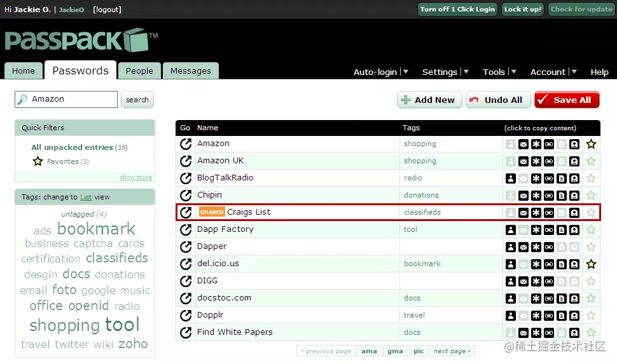Click the Add New button
617x364 pixels.
pos(429,100)
